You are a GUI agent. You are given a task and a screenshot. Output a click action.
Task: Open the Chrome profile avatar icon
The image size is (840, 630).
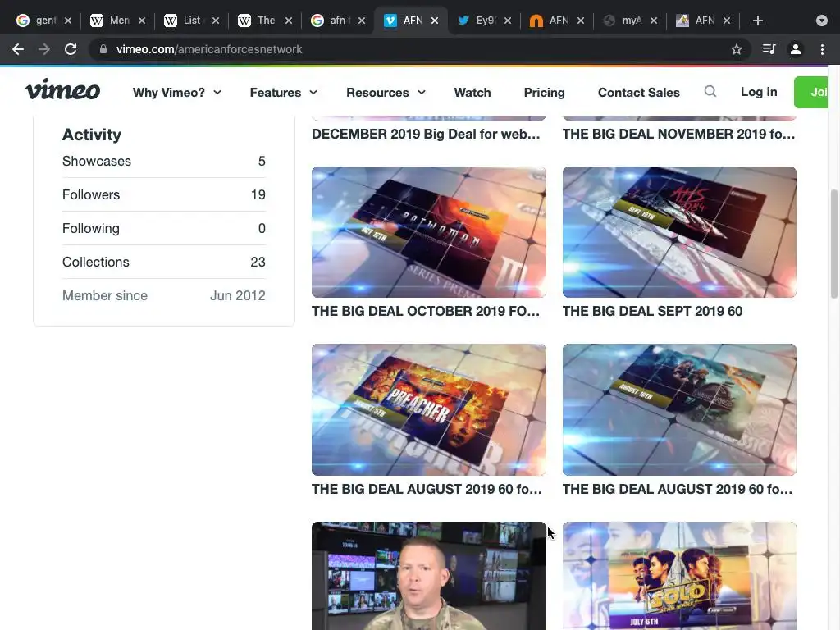click(x=796, y=49)
